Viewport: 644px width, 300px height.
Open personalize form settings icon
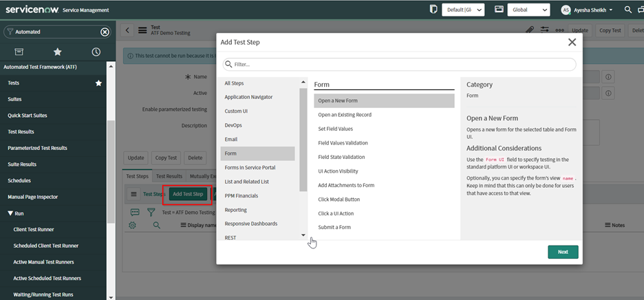click(x=545, y=30)
